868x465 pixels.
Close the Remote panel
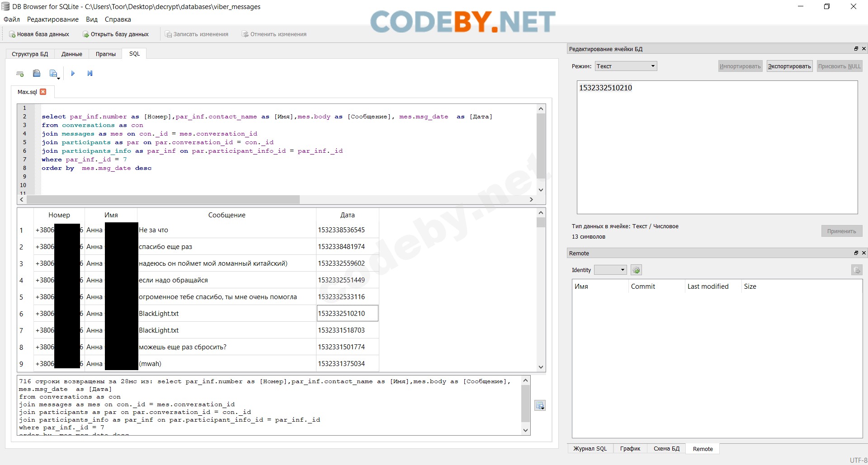coord(863,253)
